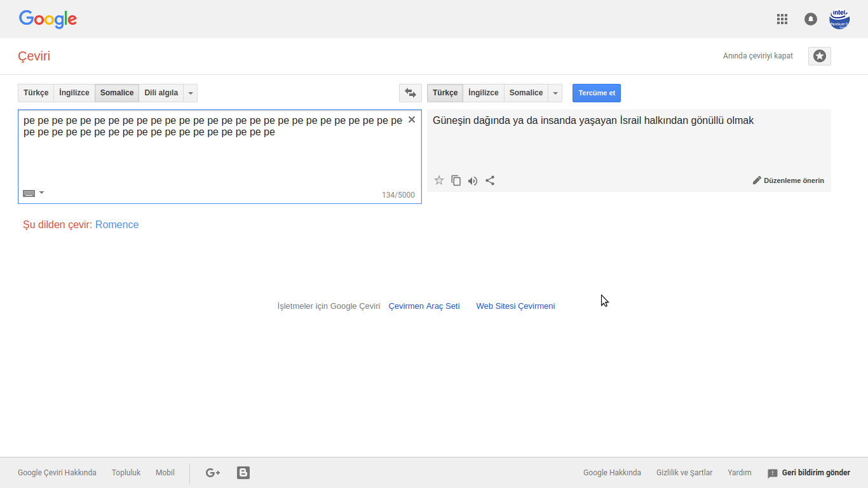Share the translation
Viewport: 868px width, 488px height.
[x=490, y=180]
